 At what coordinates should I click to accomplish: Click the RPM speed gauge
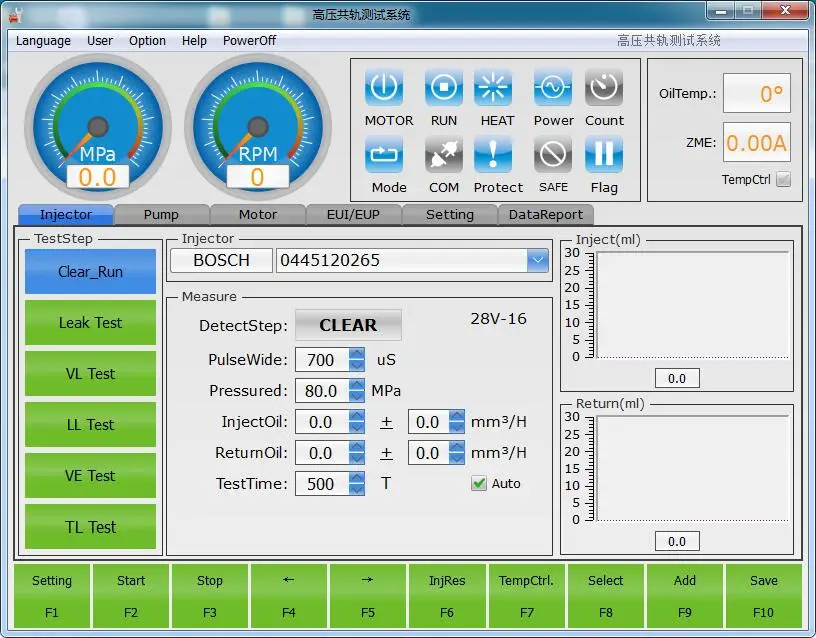click(258, 127)
